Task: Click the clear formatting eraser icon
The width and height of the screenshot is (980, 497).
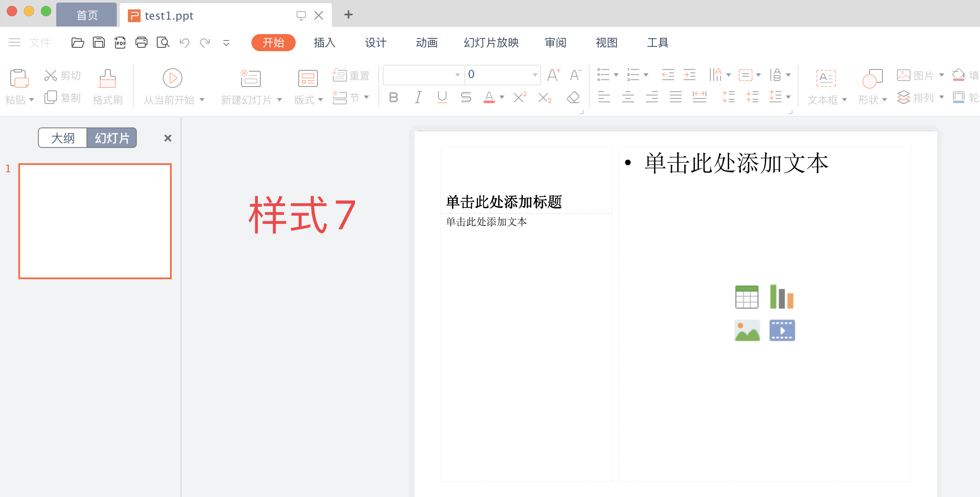Action: [573, 98]
